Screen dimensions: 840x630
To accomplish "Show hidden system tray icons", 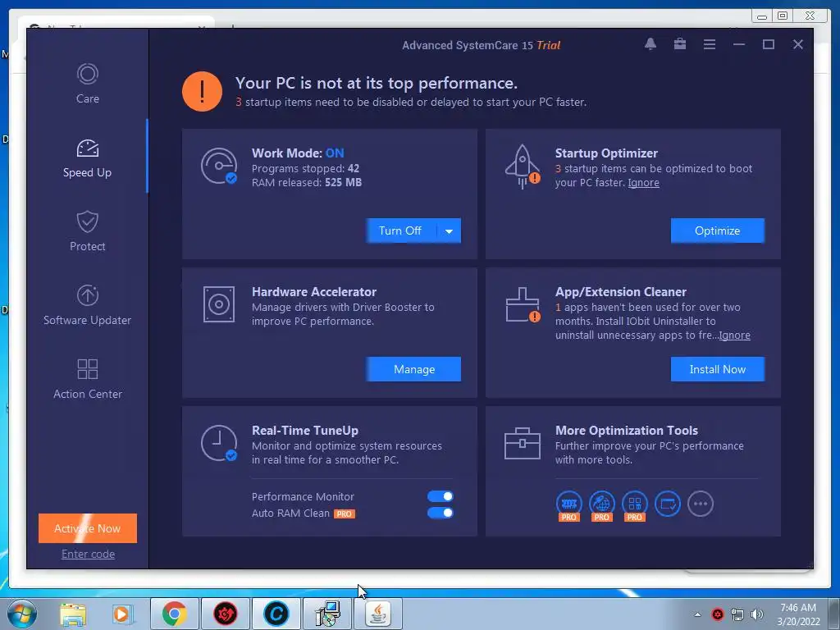I will (x=697, y=614).
